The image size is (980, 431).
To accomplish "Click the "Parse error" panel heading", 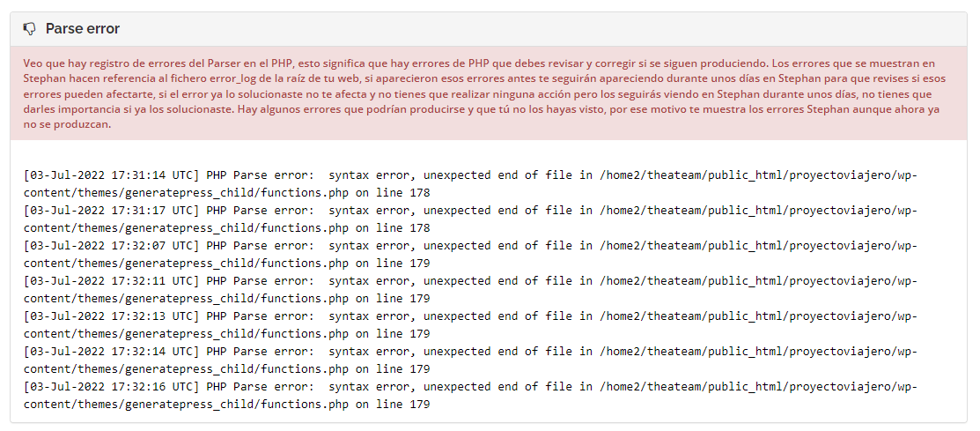I will [x=83, y=29].
